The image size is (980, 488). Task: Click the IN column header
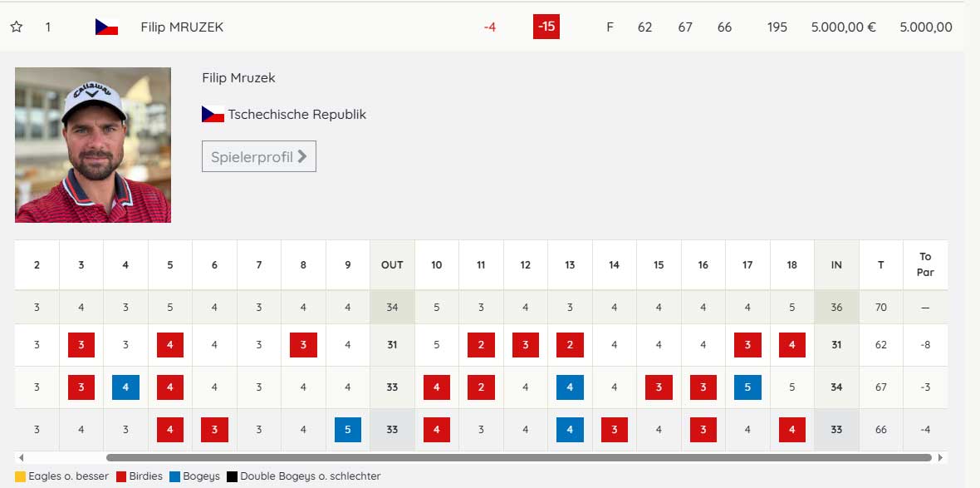pyautogui.click(x=836, y=264)
